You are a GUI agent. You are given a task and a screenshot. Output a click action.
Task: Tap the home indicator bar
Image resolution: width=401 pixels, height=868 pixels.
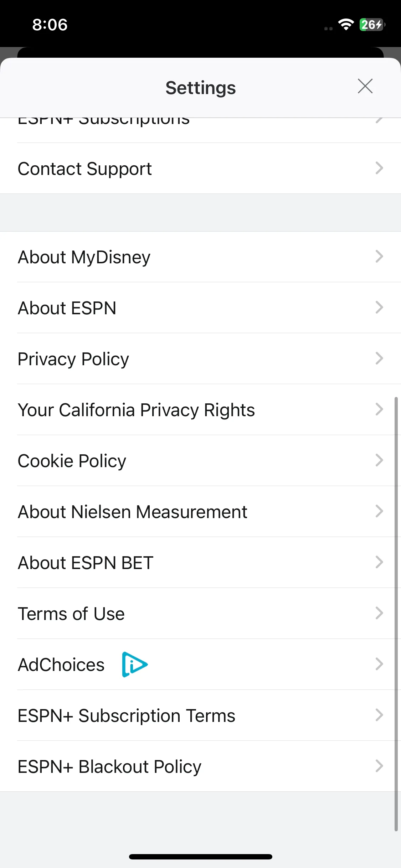[x=201, y=857]
